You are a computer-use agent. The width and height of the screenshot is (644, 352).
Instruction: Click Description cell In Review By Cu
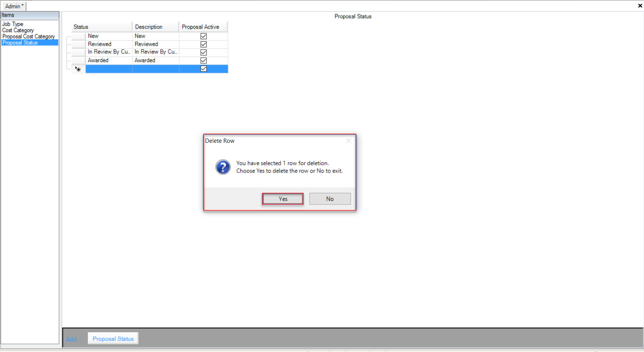click(156, 52)
